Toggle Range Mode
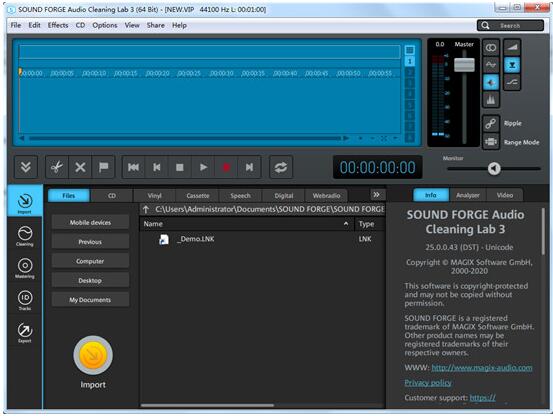Screen dimensions: 553x416 tap(491, 142)
